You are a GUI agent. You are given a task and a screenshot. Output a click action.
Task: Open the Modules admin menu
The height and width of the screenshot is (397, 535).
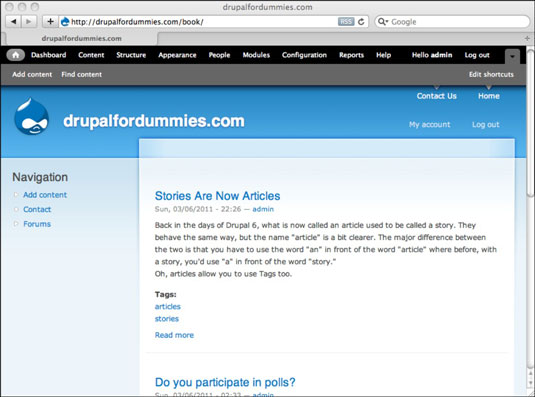point(256,55)
